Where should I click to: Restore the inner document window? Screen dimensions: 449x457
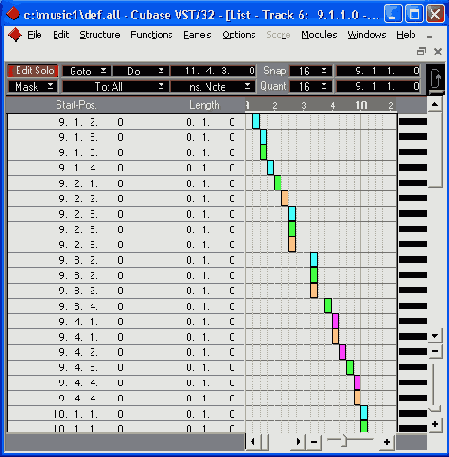click(422, 51)
